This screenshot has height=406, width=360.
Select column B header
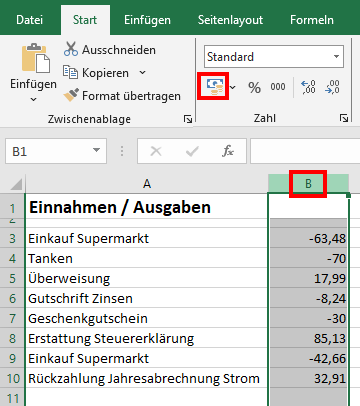click(x=308, y=184)
